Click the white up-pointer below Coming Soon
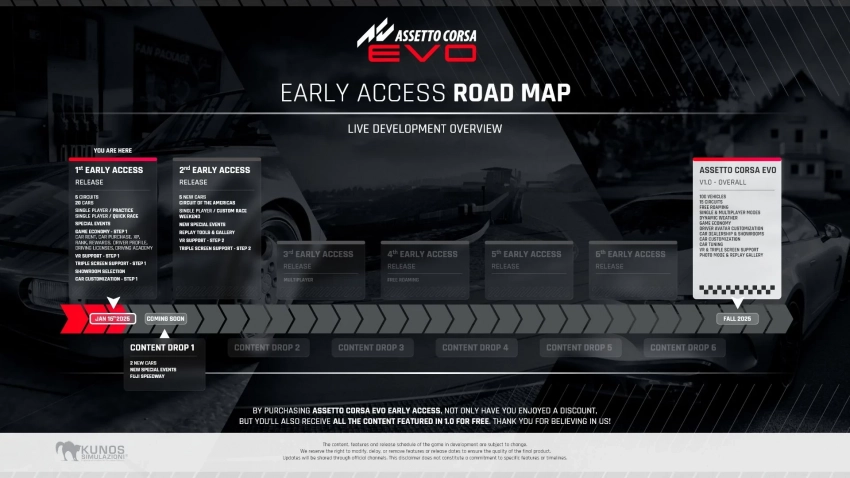Screen dimensions: 850x478 tap(165, 333)
